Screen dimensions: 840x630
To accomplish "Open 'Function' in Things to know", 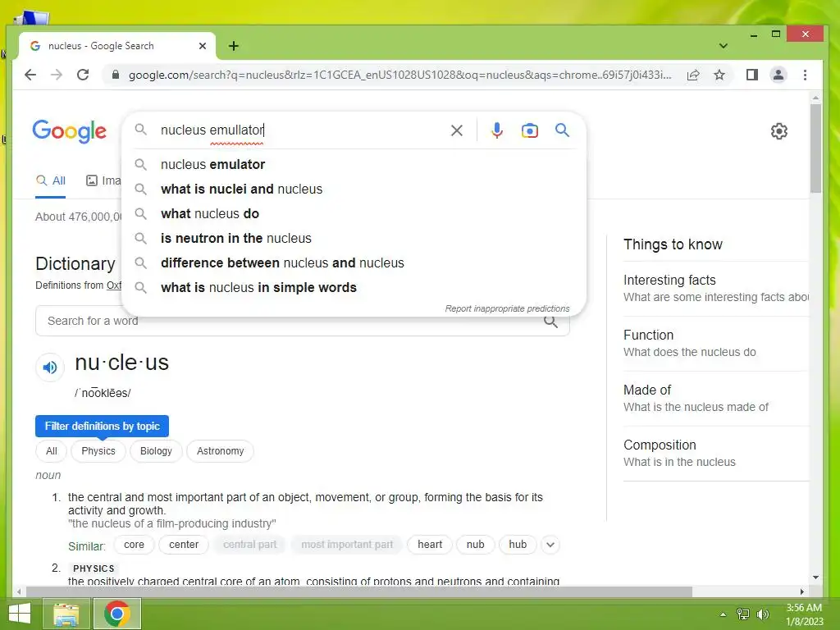I will [715, 344].
